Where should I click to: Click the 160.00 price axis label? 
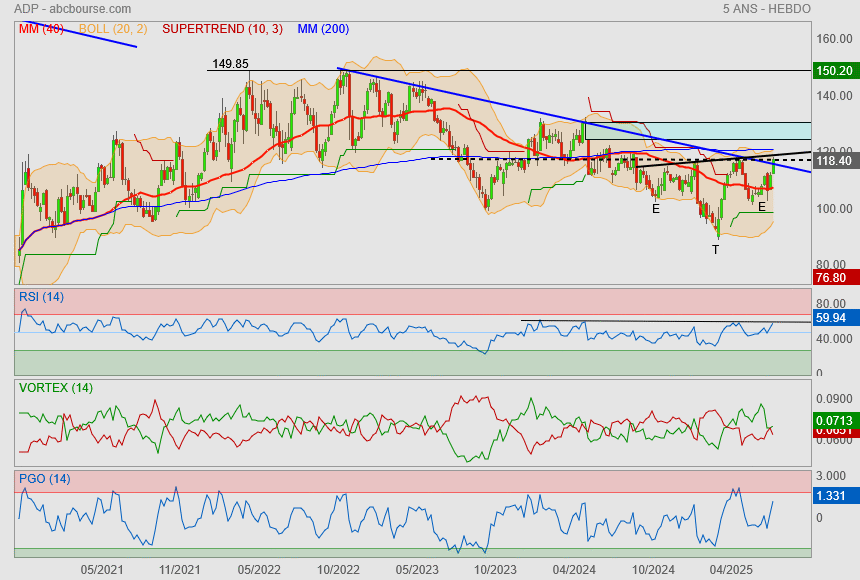[x=834, y=39]
